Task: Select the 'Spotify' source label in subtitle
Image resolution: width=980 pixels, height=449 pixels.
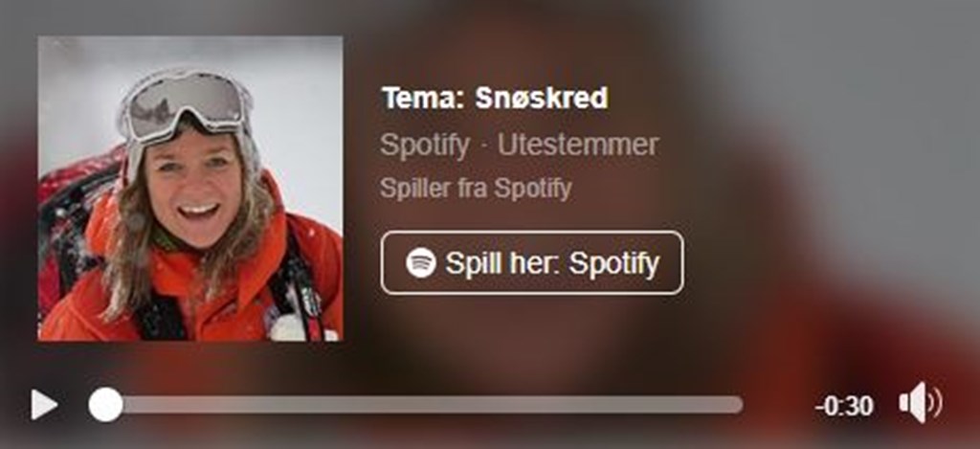Action: (x=425, y=146)
